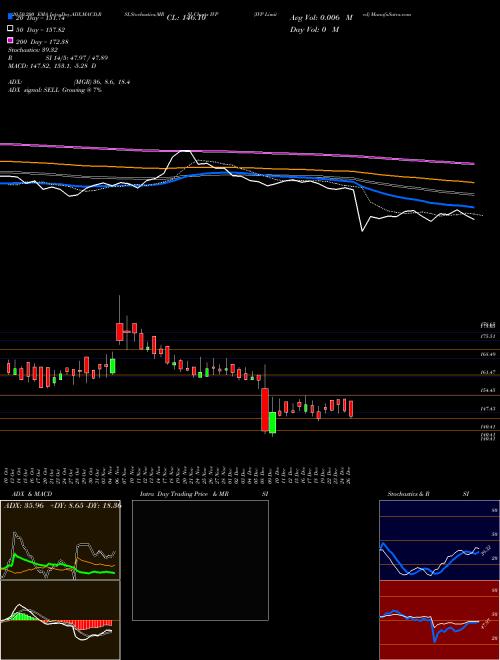Click the magenta 200 Day EMA legend swatch
This screenshot has width=500, height=660.
10,41
